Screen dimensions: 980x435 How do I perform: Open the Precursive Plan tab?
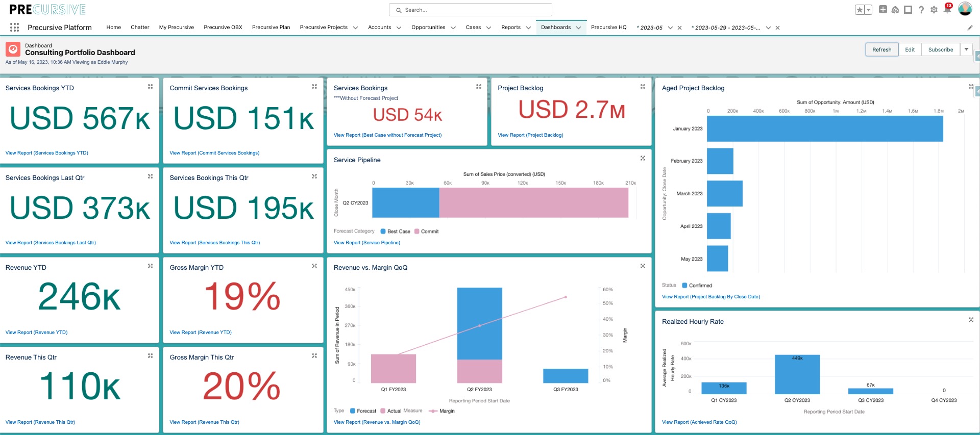point(271,28)
